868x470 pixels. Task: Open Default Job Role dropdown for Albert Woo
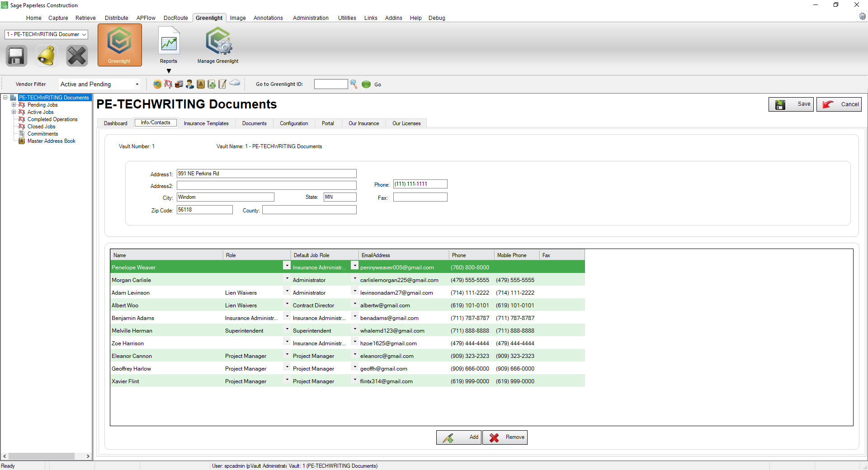(x=355, y=304)
